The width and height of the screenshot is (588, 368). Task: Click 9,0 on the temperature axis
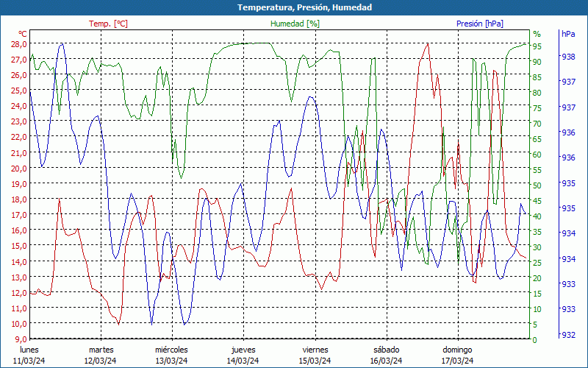coord(21,339)
